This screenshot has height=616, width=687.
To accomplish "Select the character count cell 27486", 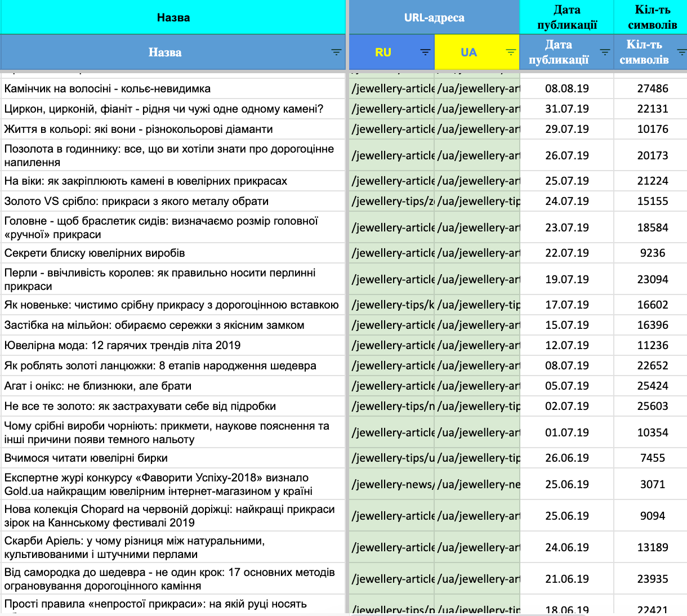I will [652, 88].
